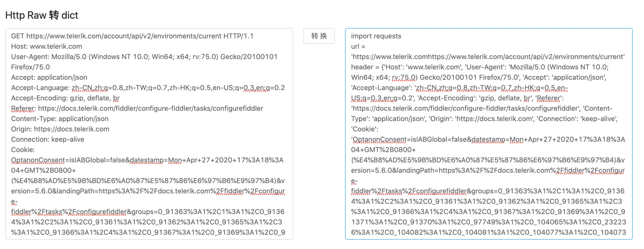The image size is (644, 249).
Task: Click the 'Origin: https://docs.telerik.com' raw header line
Action: 60,129
